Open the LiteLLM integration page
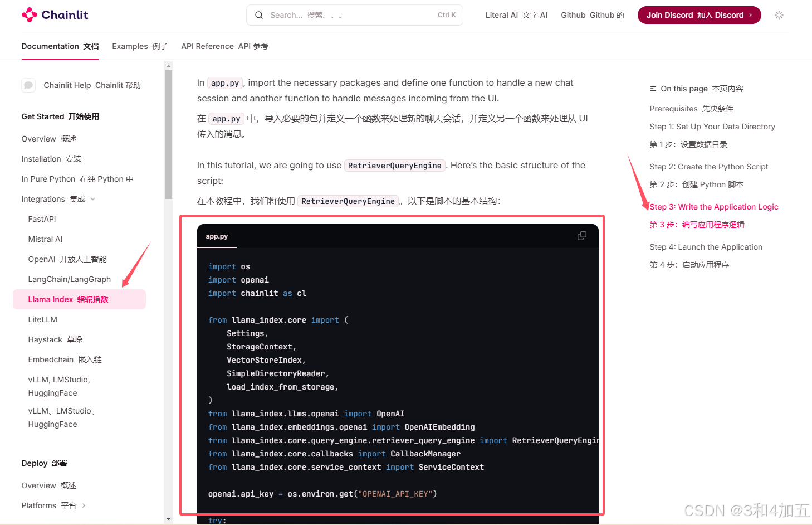 43,319
